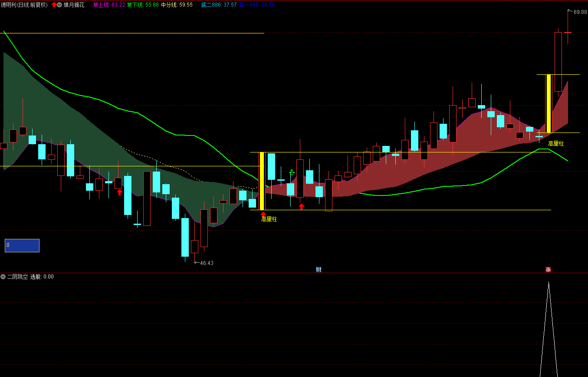Click the left yellow high-volume candle bar
The image size is (588, 377).
(x=262, y=181)
